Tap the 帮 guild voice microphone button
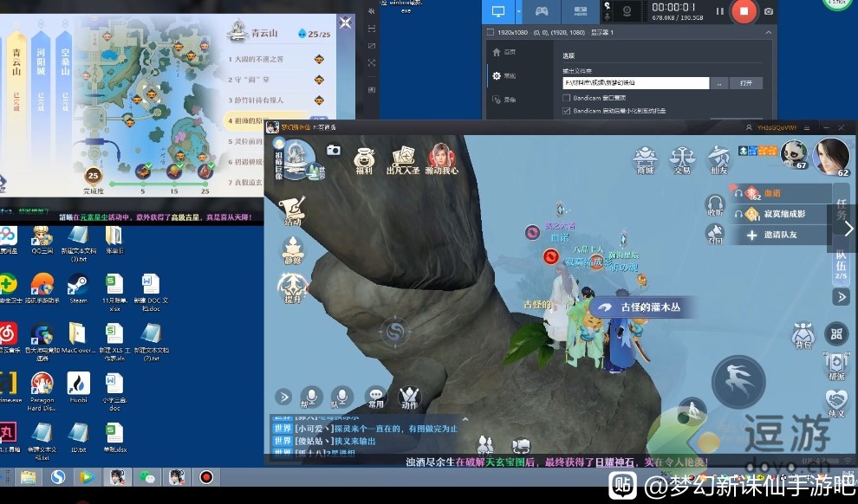 (x=310, y=397)
